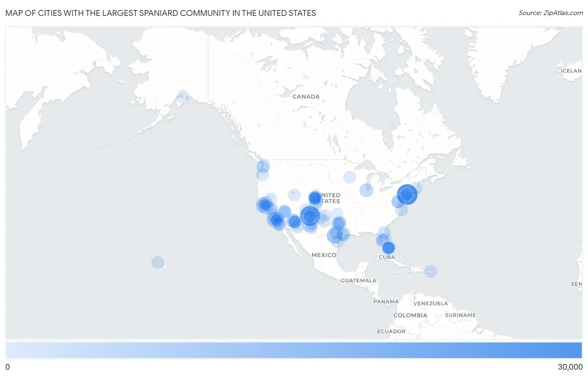This screenshot has height=376, width=588.
Task: Click the CUBA label on the map
Action: [x=386, y=257]
